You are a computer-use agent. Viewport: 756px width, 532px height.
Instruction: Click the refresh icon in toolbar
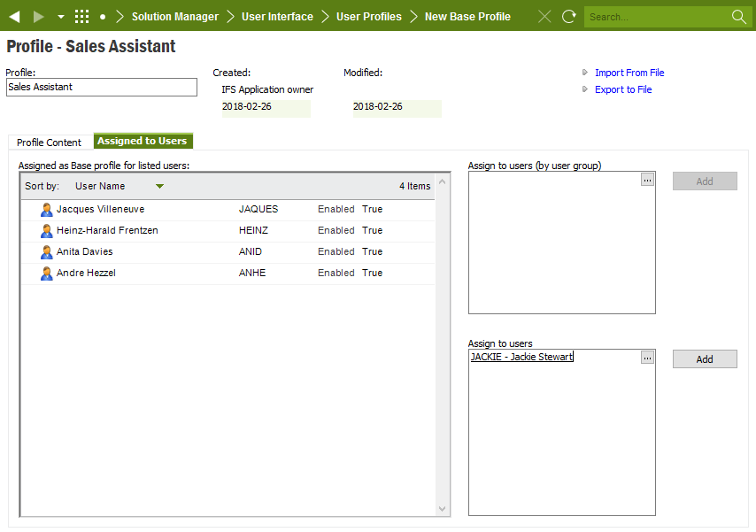[568, 17]
